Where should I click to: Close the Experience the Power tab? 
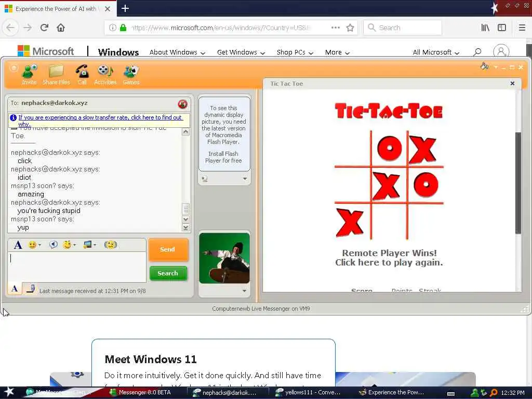[x=108, y=9]
